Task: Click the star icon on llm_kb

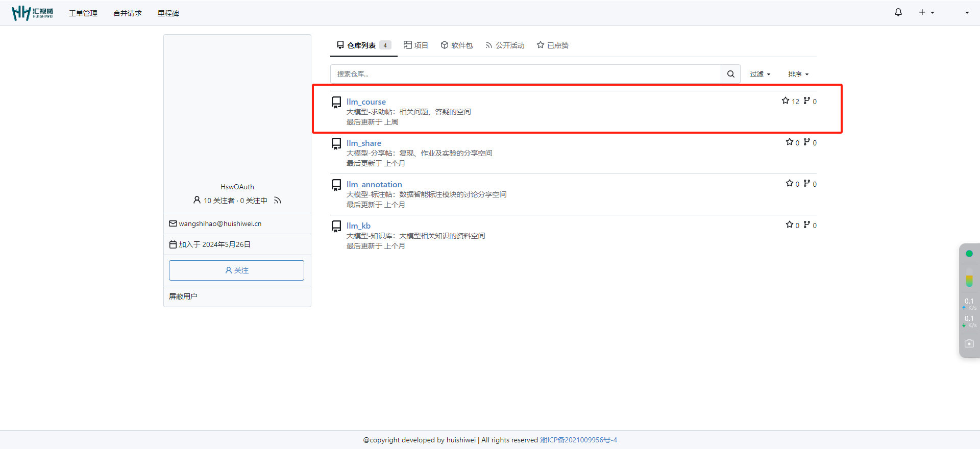Action: (790, 225)
